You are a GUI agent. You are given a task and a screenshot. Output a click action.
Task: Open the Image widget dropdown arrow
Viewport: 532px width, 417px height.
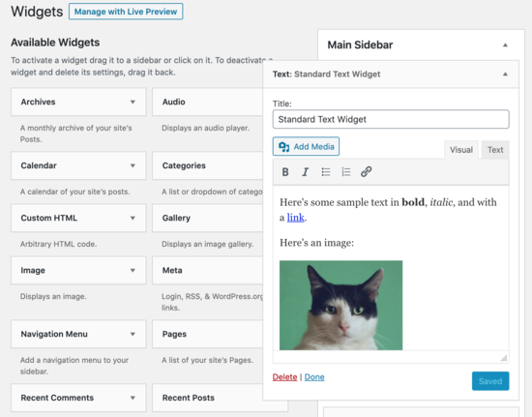point(133,271)
